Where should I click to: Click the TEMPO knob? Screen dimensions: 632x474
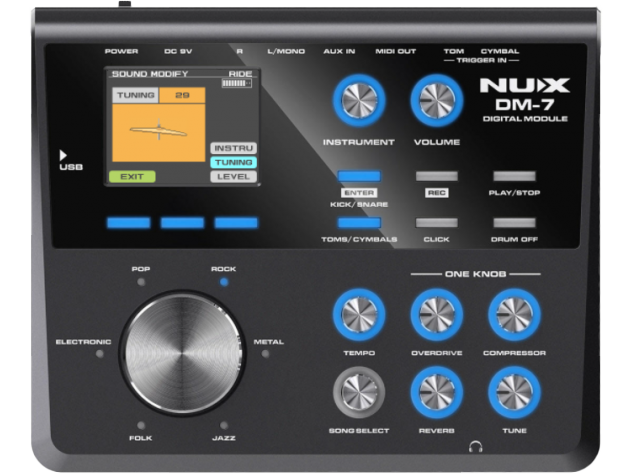(x=359, y=314)
